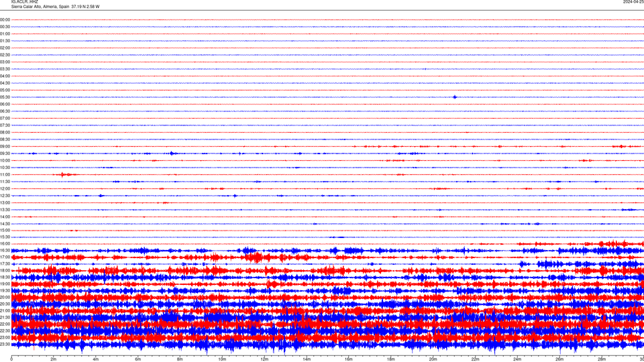Click the 10m tick label on time axis
The width and height of the screenshot is (644, 362).
pos(222,359)
